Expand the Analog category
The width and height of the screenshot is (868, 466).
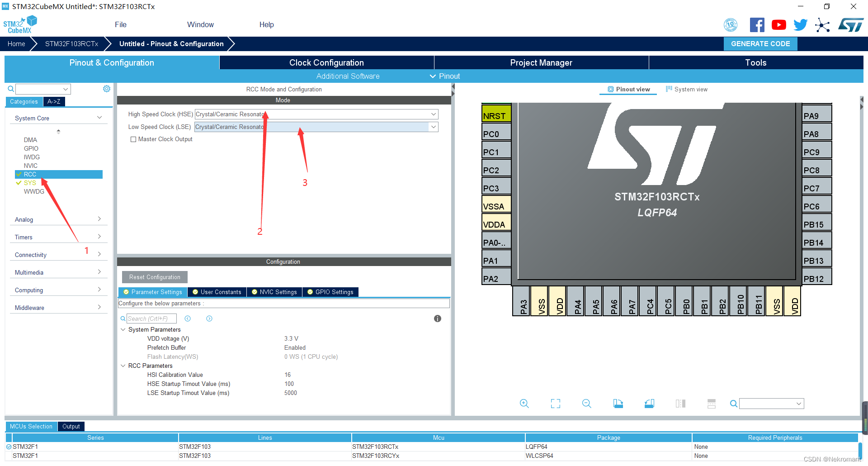tap(99, 219)
